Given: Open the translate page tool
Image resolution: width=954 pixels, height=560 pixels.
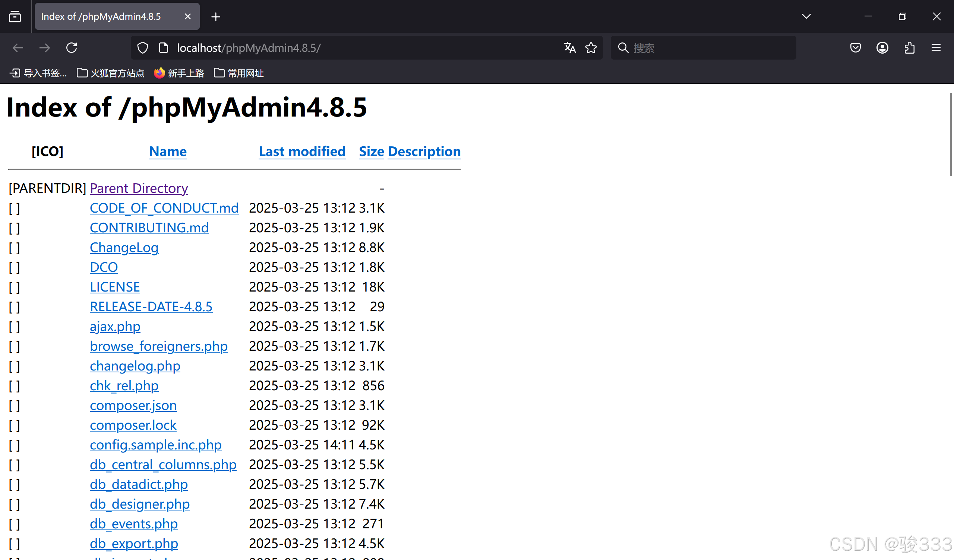Looking at the screenshot, I should (570, 48).
